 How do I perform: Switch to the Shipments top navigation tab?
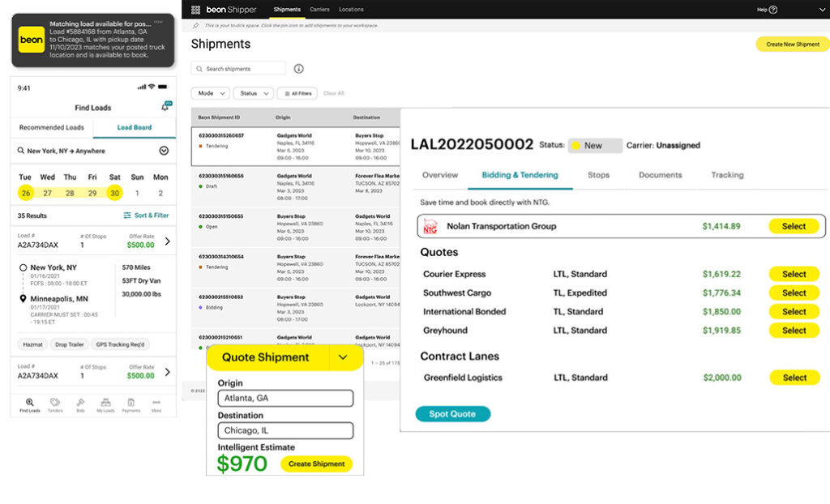[287, 10]
